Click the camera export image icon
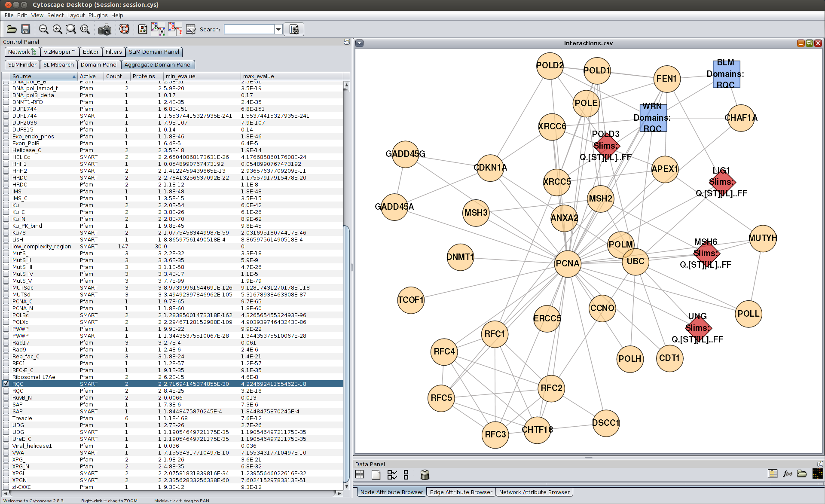 (104, 30)
